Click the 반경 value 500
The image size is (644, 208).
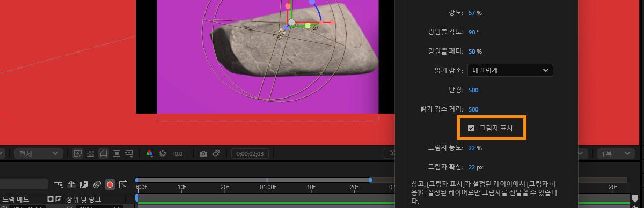[x=473, y=90]
